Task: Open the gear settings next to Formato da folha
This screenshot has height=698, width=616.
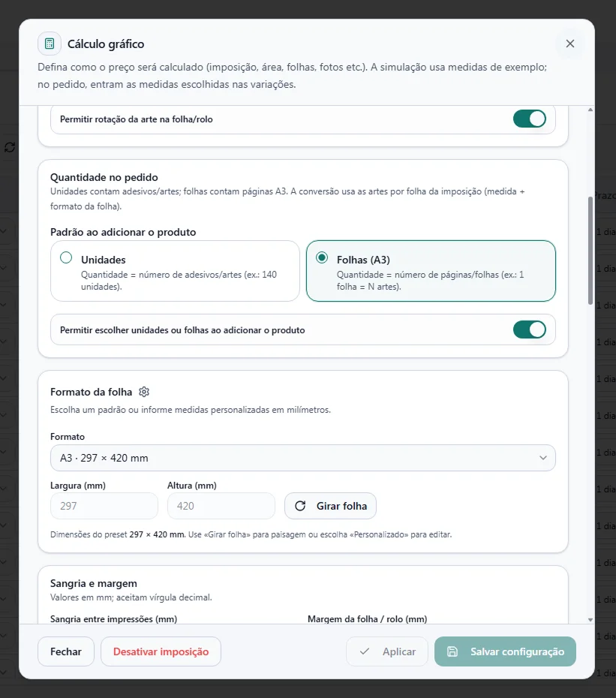Action: pos(144,392)
